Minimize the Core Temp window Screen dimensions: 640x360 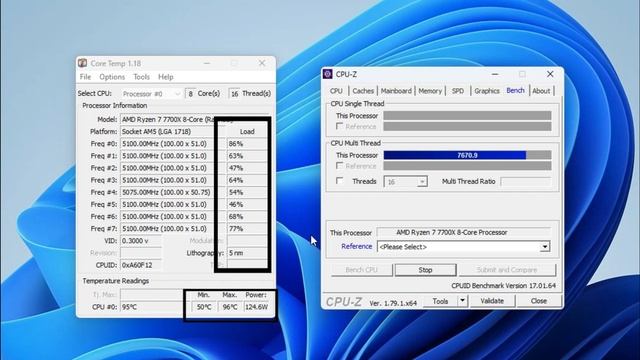click(x=207, y=63)
